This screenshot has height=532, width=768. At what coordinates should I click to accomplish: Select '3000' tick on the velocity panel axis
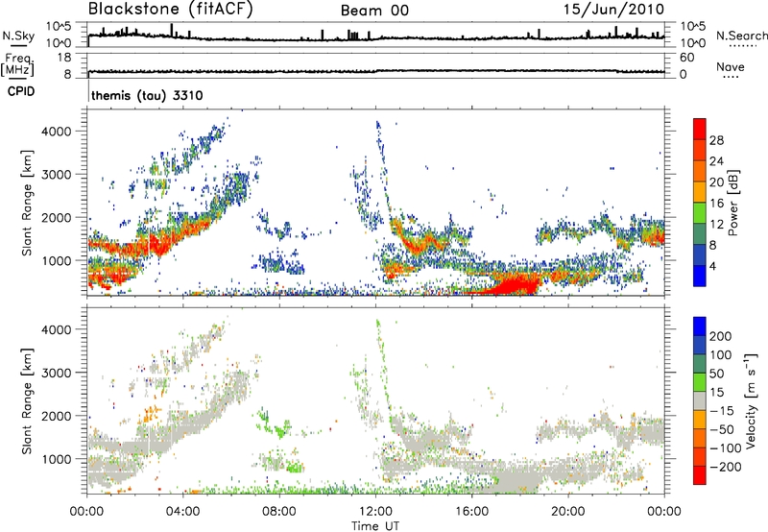57,373
